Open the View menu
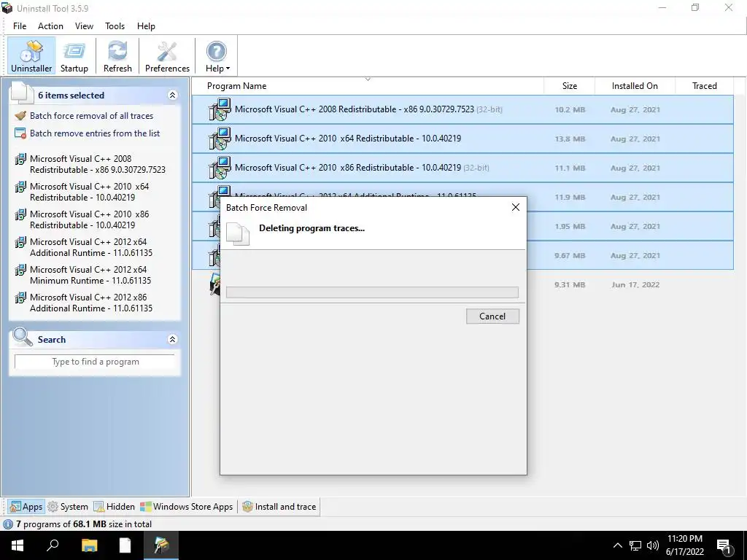This screenshot has width=747, height=560. point(84,26)
